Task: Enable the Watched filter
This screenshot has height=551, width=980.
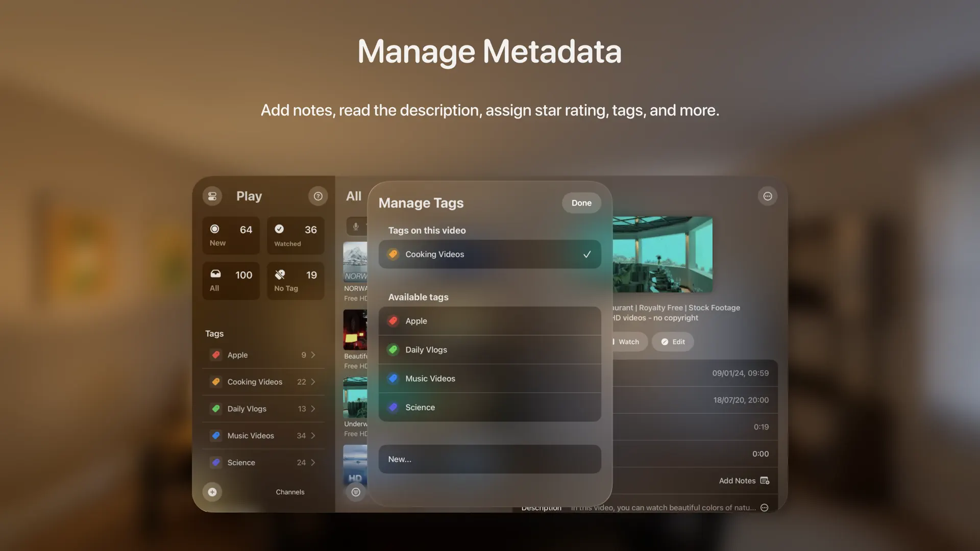Action: (x=295, y=235)
